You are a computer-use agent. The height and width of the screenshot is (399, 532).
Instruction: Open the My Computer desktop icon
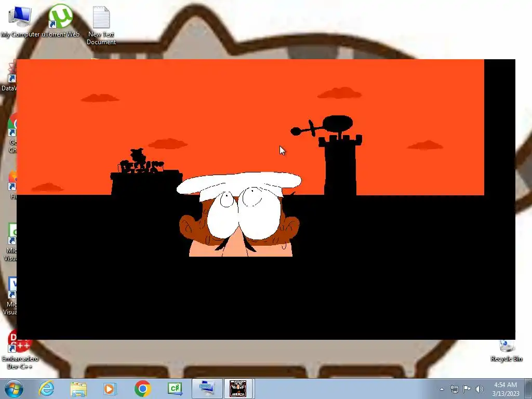(20, 21)
